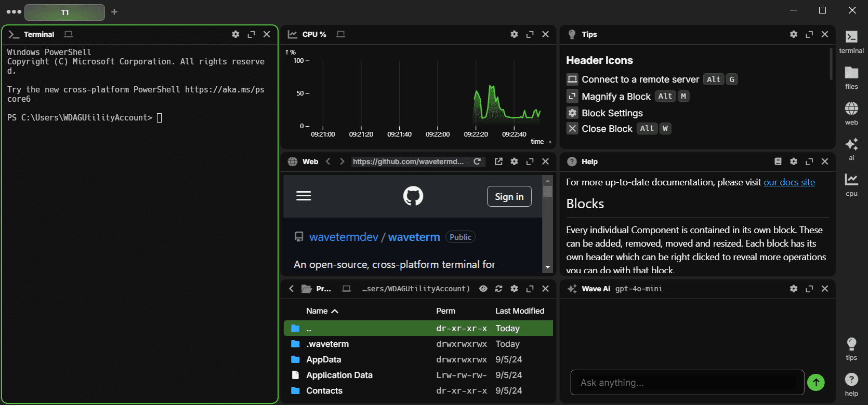Open the AI widget in right sidebar
This screenshot has height=405, width=868.
(x=851, y=147)
